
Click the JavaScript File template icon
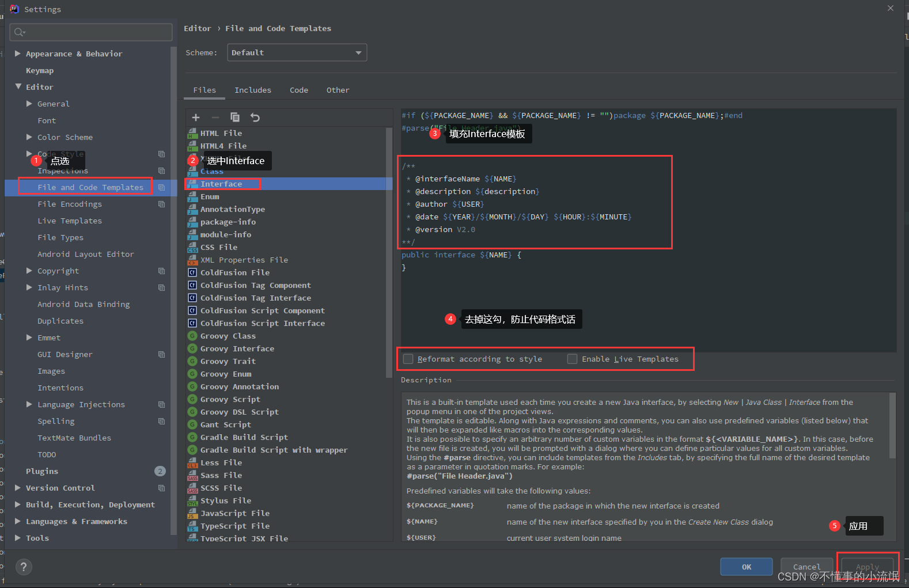[192, 514]
